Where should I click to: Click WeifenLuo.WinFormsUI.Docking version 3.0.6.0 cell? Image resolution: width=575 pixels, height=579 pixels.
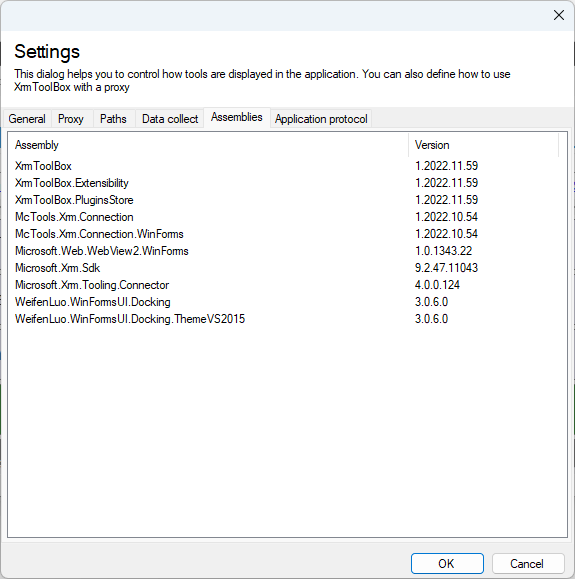point(431,302)
